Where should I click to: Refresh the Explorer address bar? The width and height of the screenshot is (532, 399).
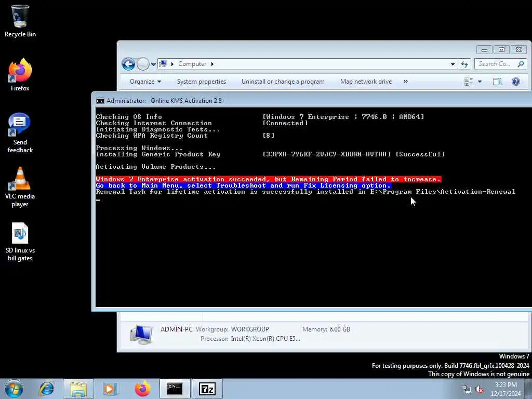pos(464,64)
